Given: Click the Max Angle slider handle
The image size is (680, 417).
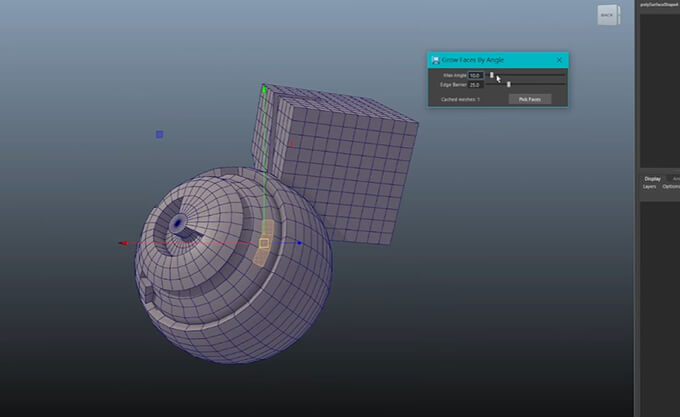Looking at the screenshot, I should pyautogui.click(x=492, y=75).
